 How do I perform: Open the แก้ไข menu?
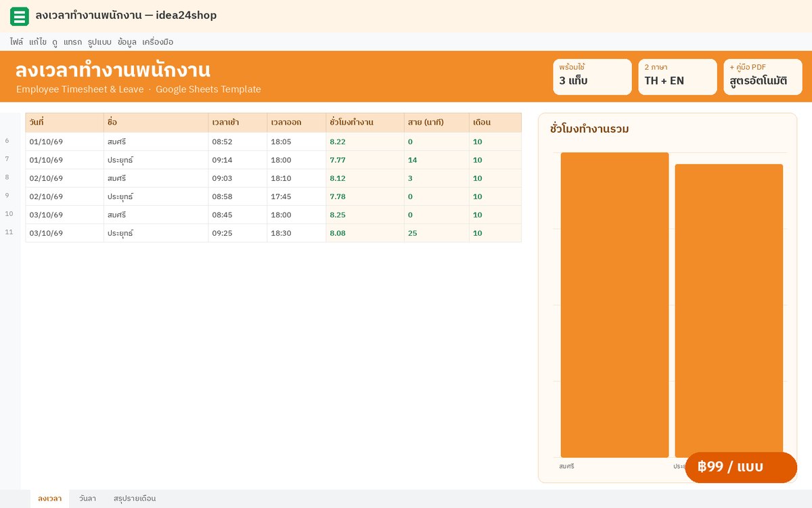pos(38,42)
